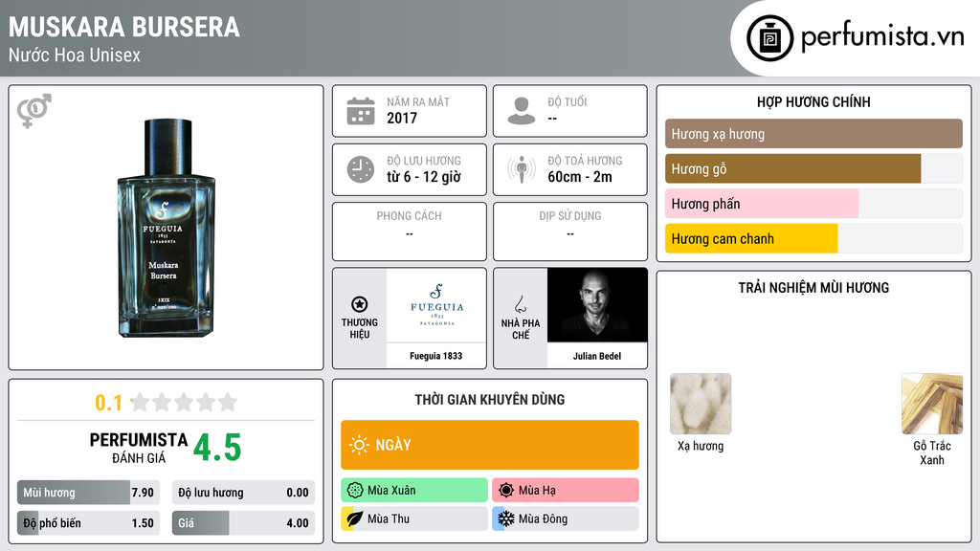Click the nose icon above Nhà pha chế

click(x=520, y=304)
